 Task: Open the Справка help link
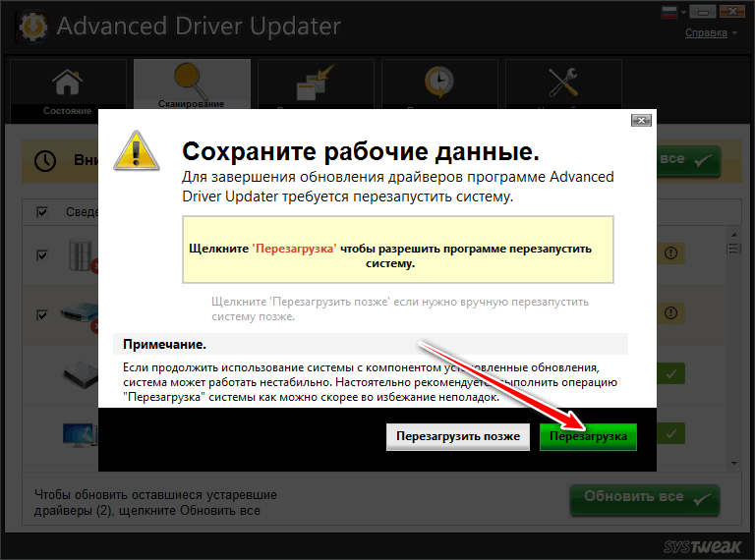click(x=706, y=32)
